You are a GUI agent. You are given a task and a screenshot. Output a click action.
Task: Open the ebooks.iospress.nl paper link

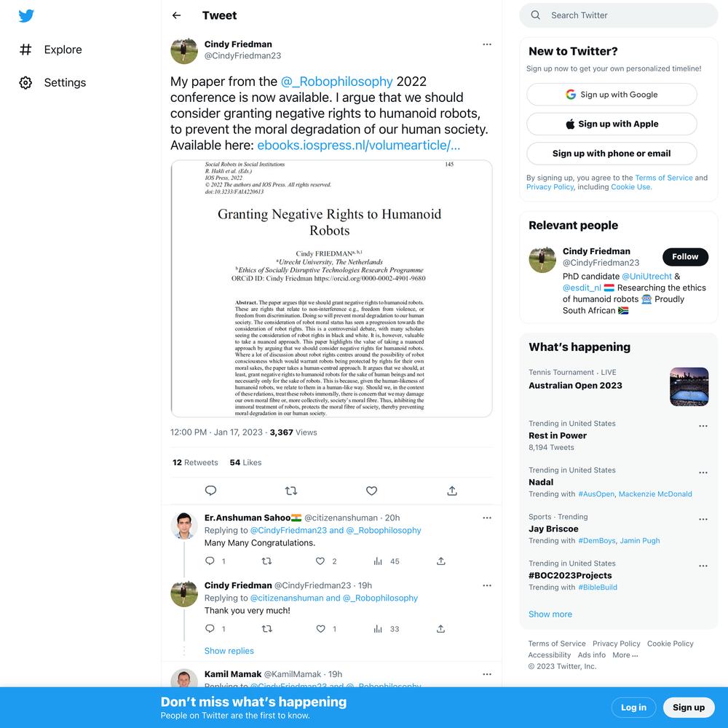click(358, 146)
